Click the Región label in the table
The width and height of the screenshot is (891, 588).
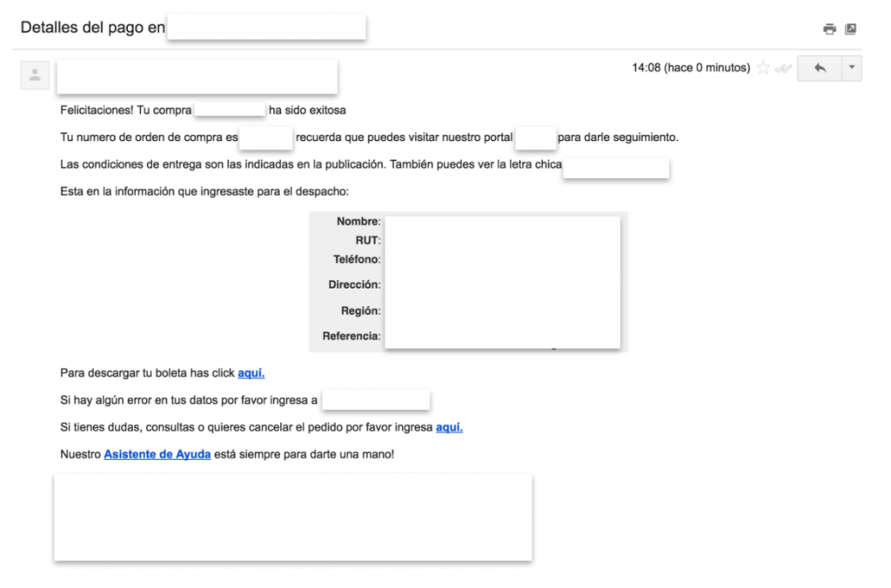coord(360,311)
